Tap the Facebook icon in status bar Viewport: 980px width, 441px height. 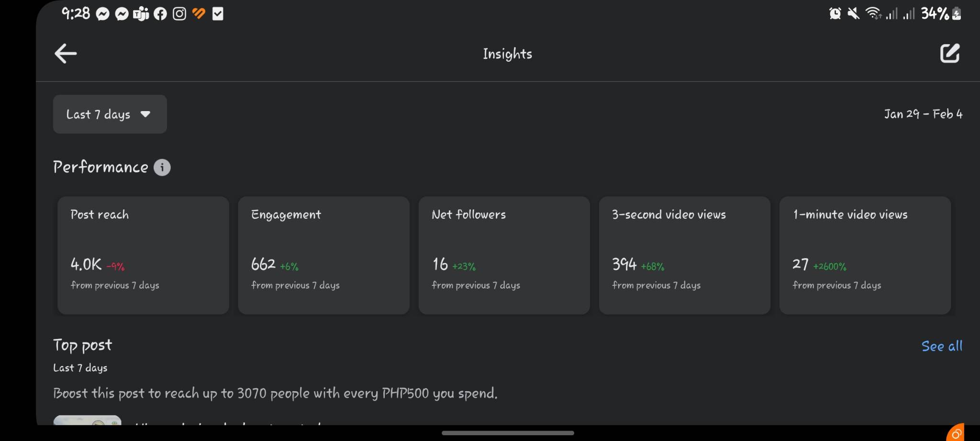click(x=160, y=14)
